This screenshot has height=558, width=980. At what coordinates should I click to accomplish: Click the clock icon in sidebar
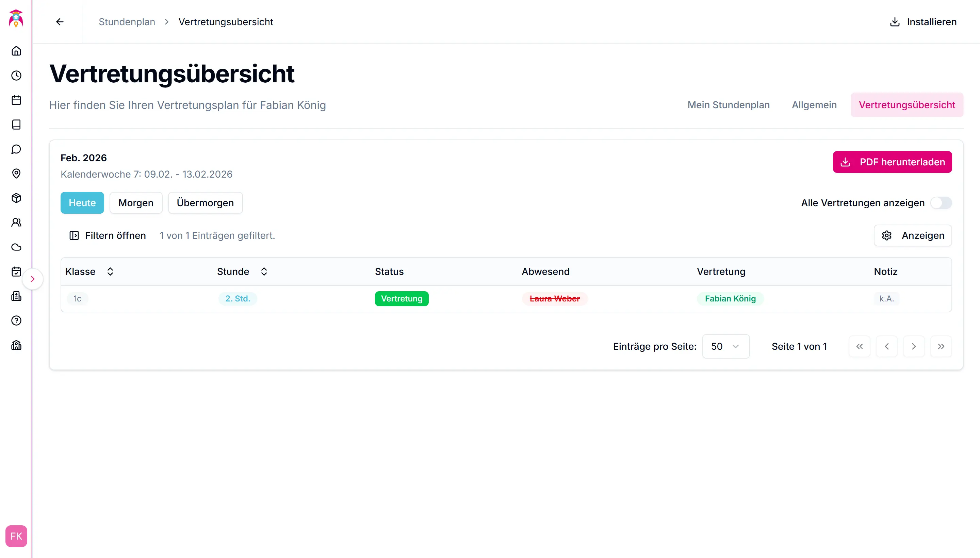[16, 76]
